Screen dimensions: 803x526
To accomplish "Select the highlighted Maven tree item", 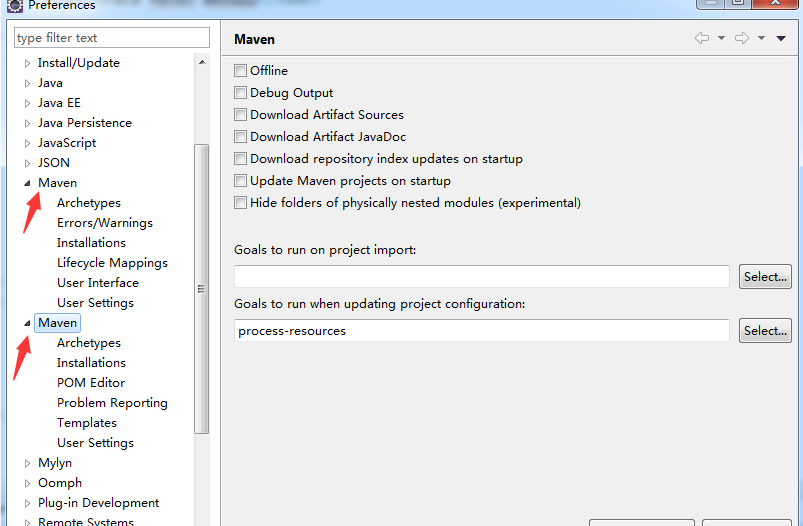I will click(57, 323).
